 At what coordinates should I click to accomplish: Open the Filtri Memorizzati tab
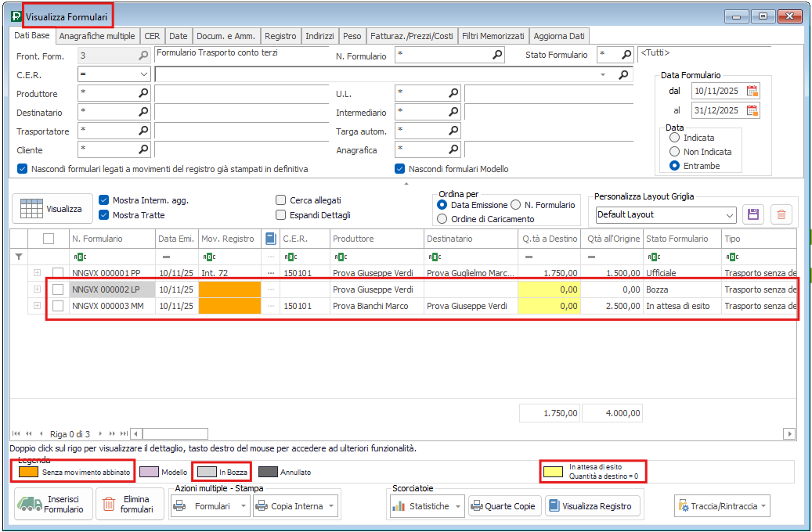point(493,36)
